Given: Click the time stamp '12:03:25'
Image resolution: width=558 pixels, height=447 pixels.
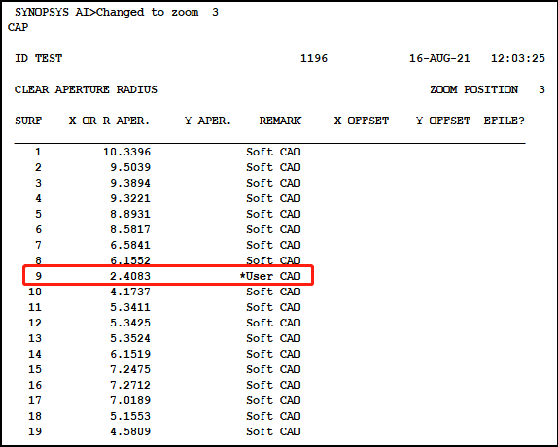Looking at the screenshot, I should point(518,58).
